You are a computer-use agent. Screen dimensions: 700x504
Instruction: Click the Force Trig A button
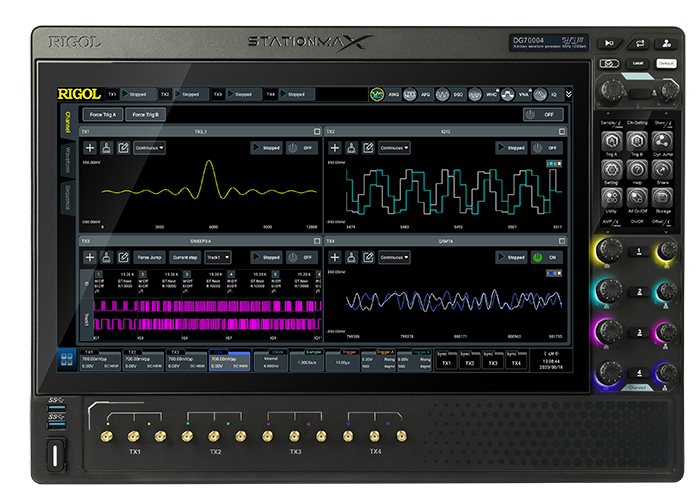pyautogui.click(x=100, y=115)
